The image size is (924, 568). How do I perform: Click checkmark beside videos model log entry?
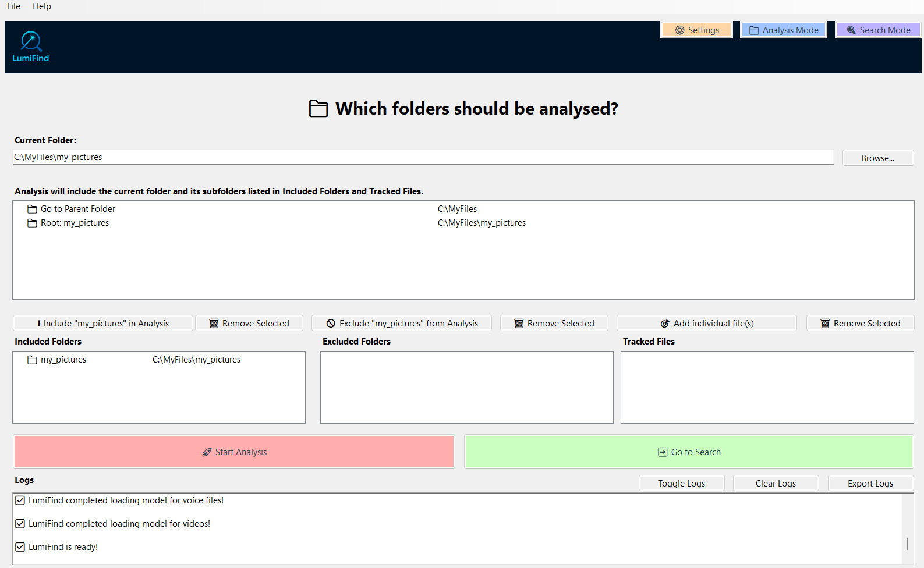coord(20,524)
